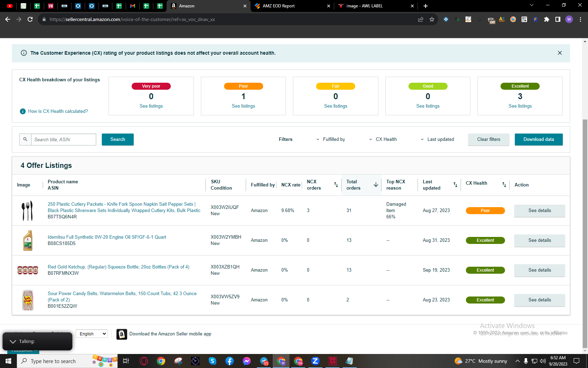Bookmark this page with the star icon

click(x=432, y=19)
